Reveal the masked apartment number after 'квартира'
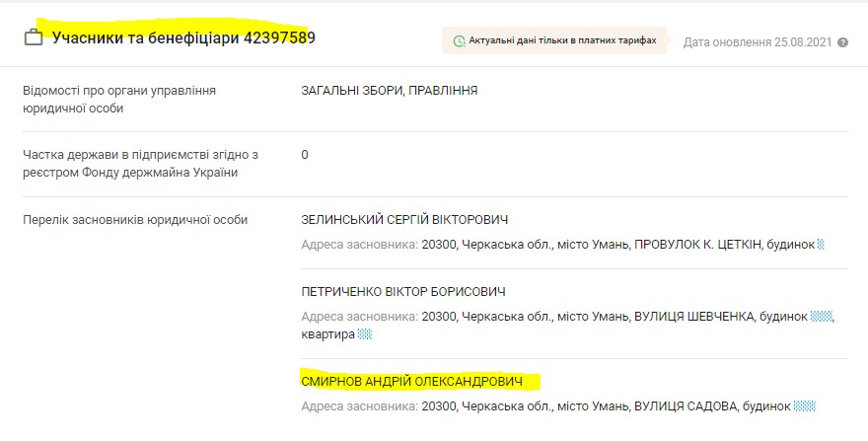Image resolution: width=868 pixels, height=441 pixels. click(365, 334)
